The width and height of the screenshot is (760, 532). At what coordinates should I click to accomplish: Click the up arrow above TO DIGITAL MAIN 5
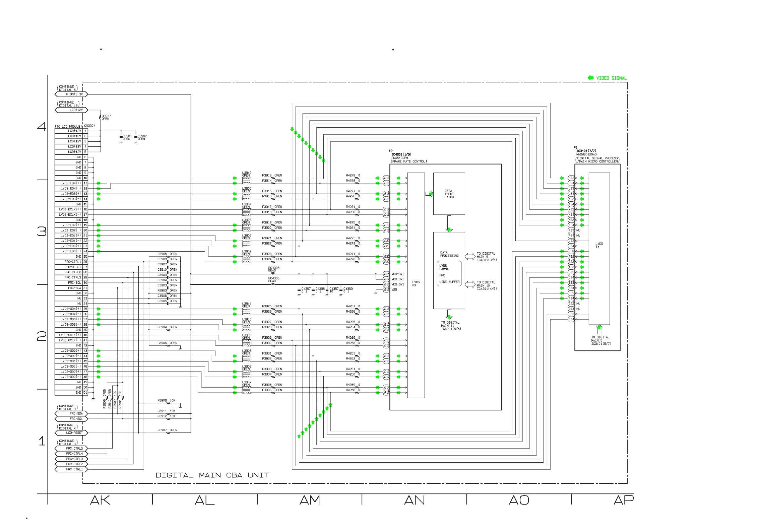pyautogui.click(x=599, y=330)
